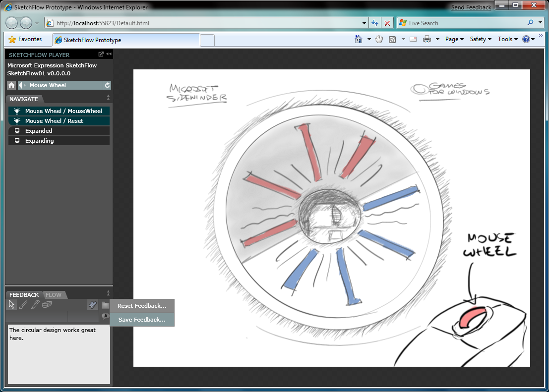Go to SketchFlow home screen
The image size is (549, 392).
(11, 85)
